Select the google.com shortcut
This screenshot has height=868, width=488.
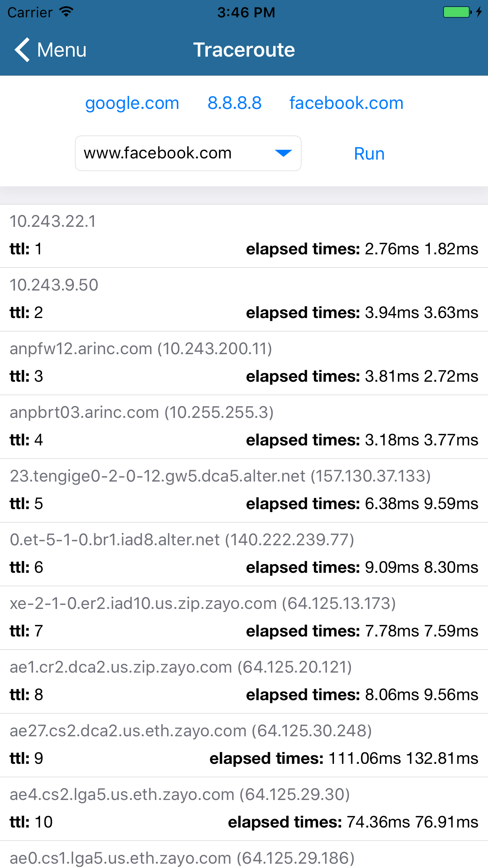coord(132,103)
